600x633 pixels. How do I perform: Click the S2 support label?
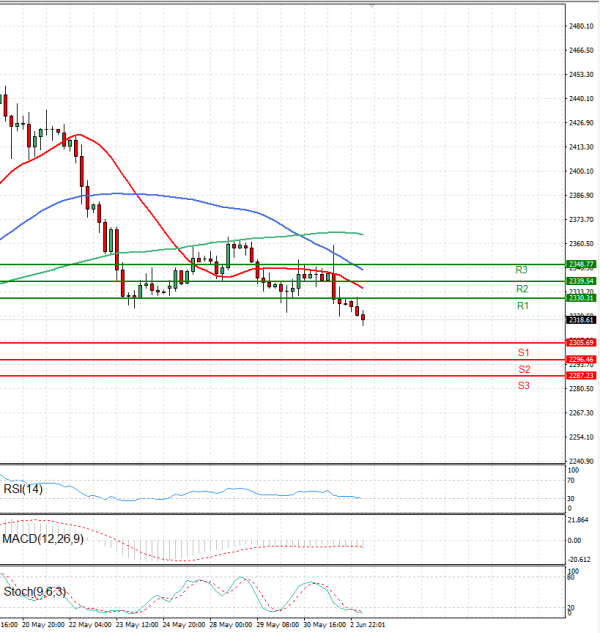(524, 369)
